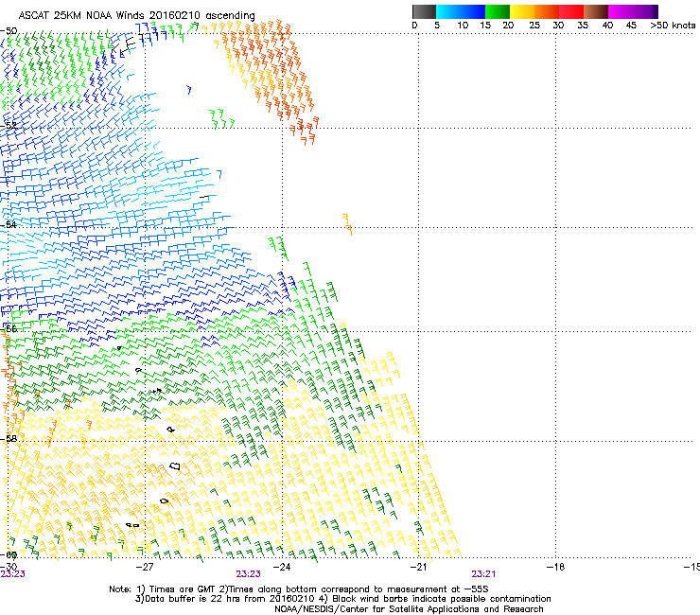Pick the red 30-35 knots legend color
This screenshot has height=615, width=700.
pyautogui.click(x=571, y=11)
